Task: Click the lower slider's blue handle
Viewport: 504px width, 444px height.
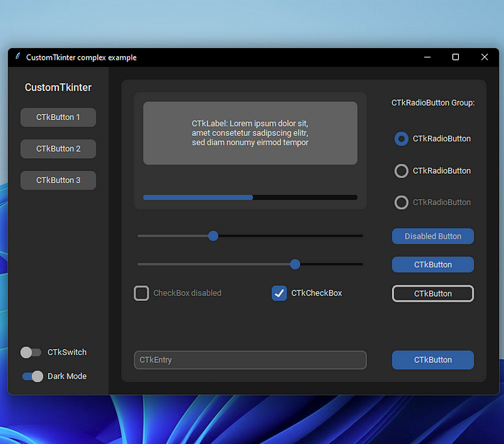Action: [x=295, y=264]
